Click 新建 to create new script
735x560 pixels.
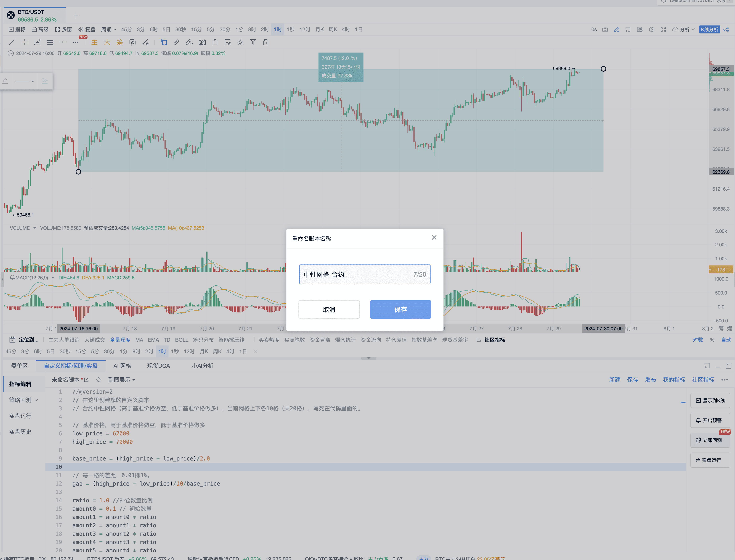coord(615,380)
